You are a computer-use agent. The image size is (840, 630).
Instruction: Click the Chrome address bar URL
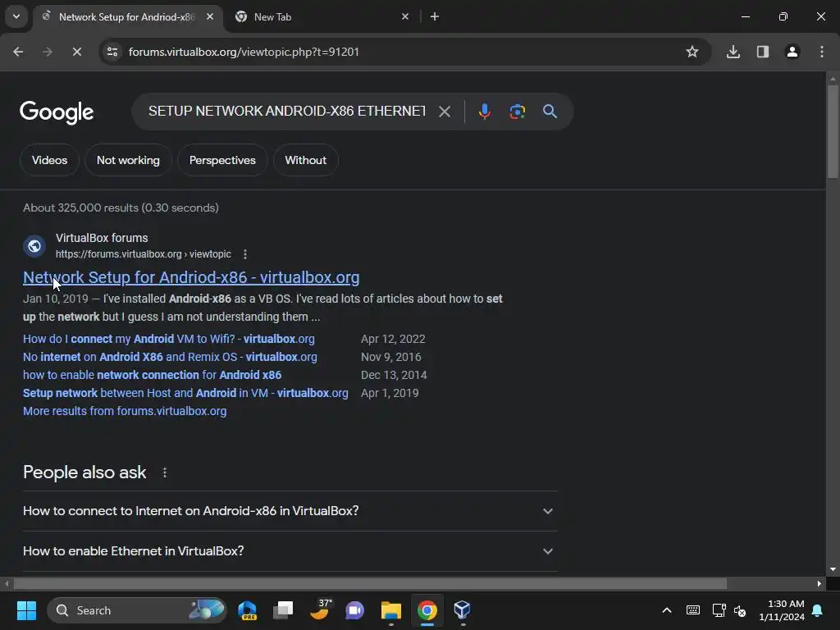[x=244, y=52]
